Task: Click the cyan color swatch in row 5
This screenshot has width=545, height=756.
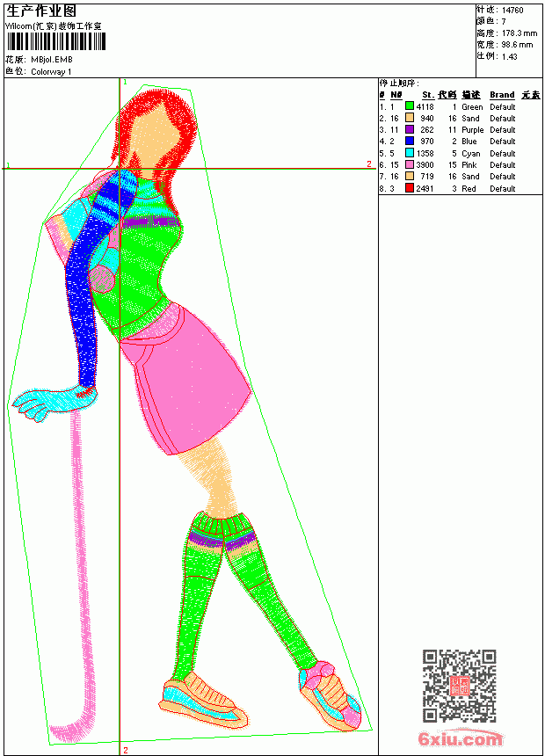Action: tap(410, 153)
